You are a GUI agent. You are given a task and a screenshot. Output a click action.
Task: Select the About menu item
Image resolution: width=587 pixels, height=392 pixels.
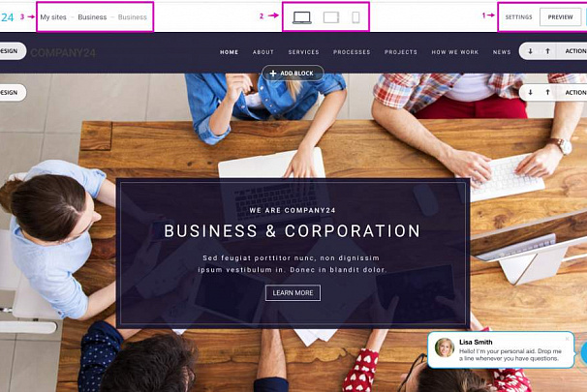click(x=263, y=52)
